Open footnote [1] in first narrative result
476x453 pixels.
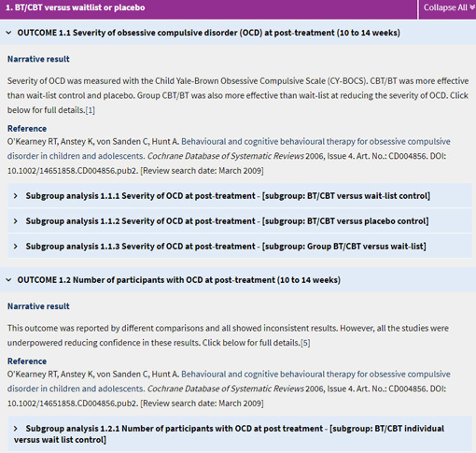[91, 110]
